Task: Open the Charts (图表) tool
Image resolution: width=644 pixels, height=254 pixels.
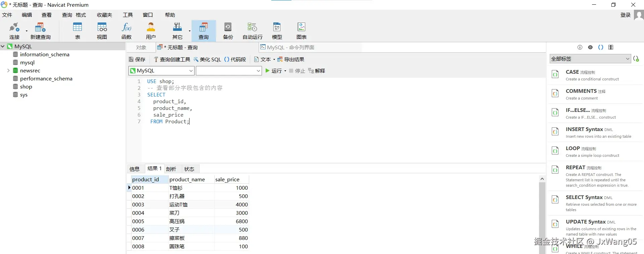Action: pyautogui.click(x=302, y=31)
